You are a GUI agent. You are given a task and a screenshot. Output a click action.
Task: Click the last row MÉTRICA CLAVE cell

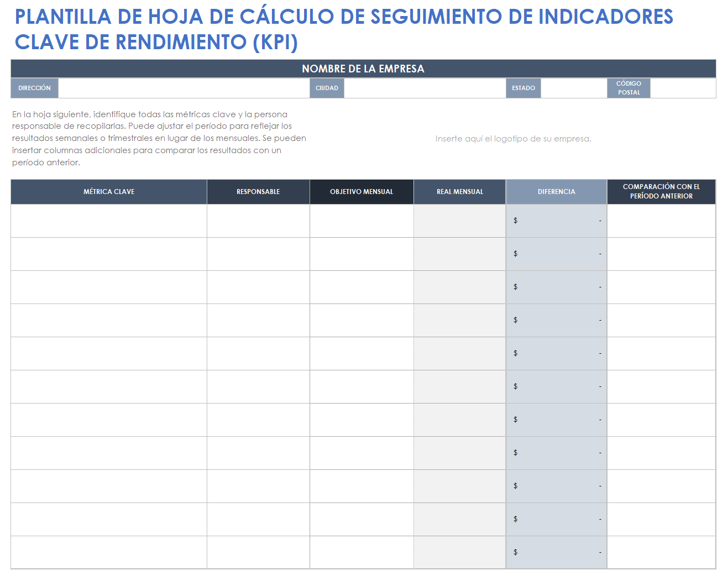pos(109,552)
